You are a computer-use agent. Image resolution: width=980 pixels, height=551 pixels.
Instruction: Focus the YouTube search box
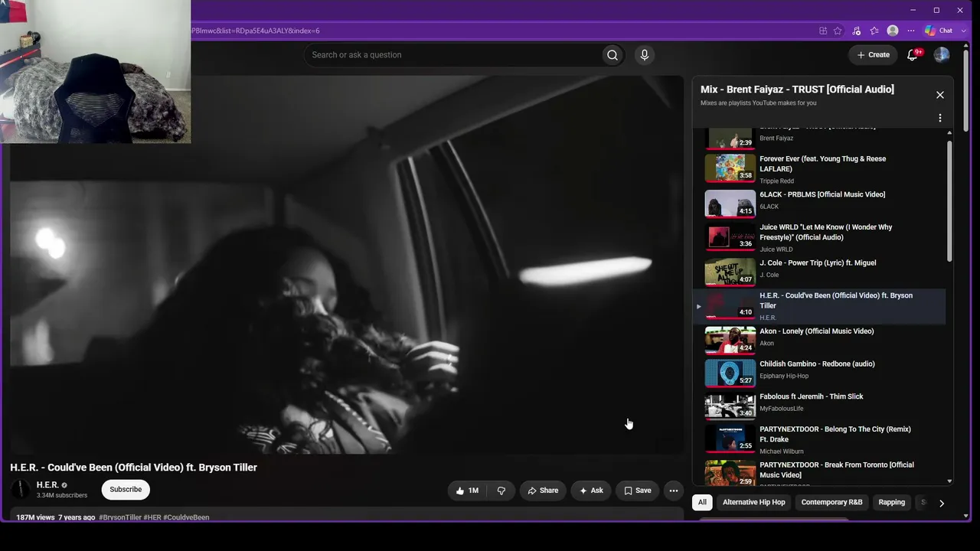(452, 55)
